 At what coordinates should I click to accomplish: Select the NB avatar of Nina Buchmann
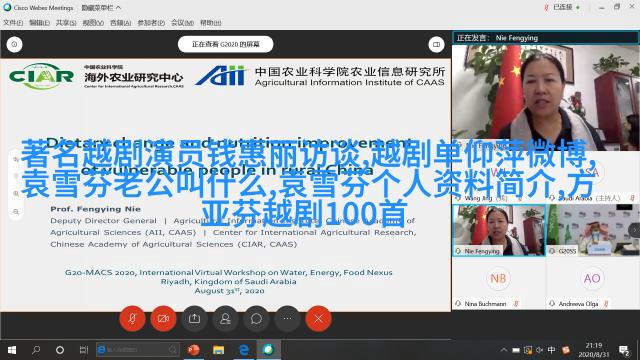[498, 278]
